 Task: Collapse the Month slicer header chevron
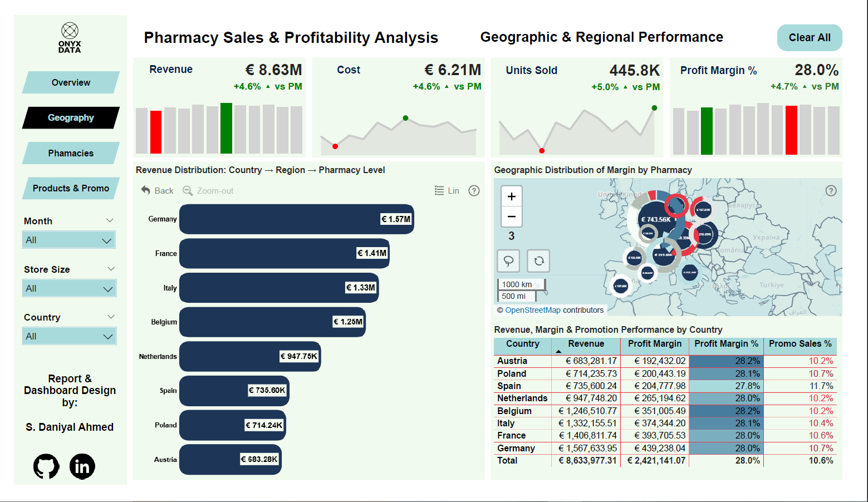click(x=110, y=221)
